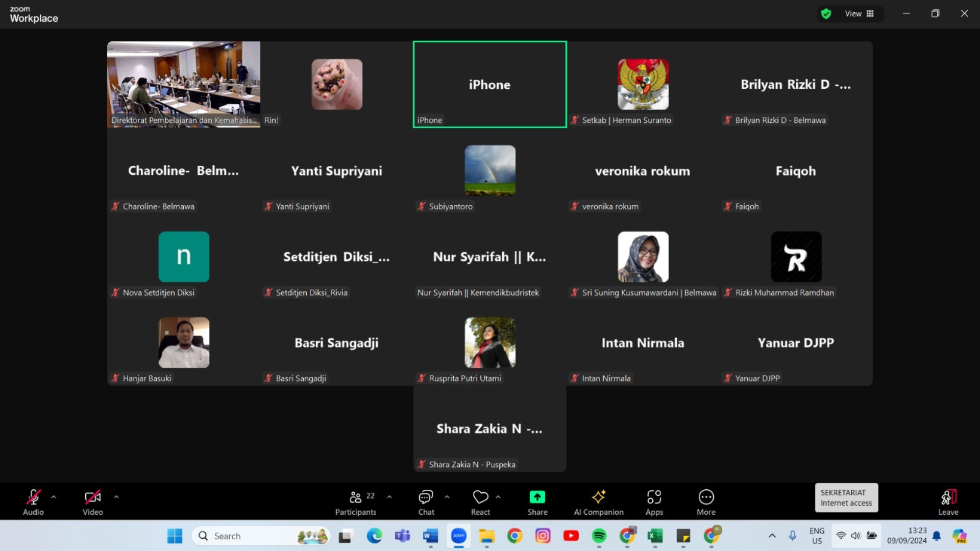Open notification bell in tray

coord(937,536)
